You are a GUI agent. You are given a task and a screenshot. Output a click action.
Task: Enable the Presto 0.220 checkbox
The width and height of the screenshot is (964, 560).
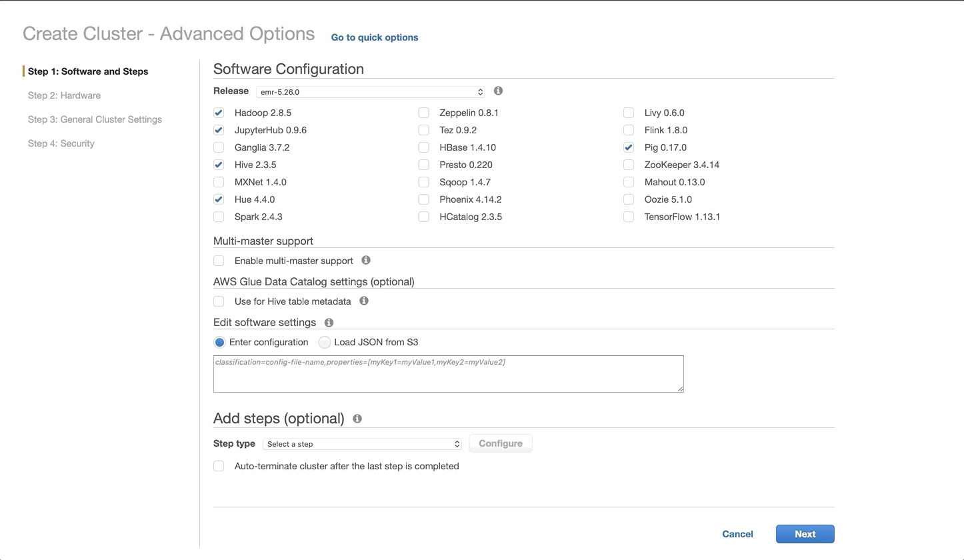click(x=423, y=165)
